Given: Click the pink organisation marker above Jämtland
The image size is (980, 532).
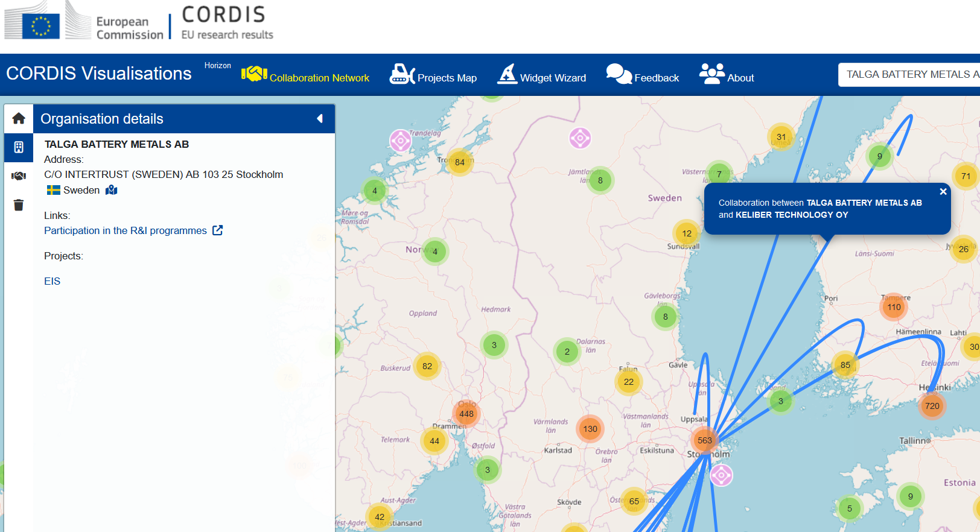Looking at the screenshot, I should (x=580, y=138).
